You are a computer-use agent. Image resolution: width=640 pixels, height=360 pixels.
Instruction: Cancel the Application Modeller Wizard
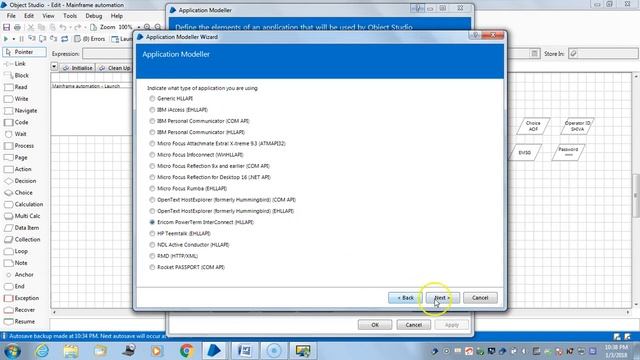pyautogui.click(x=480, y=298)
